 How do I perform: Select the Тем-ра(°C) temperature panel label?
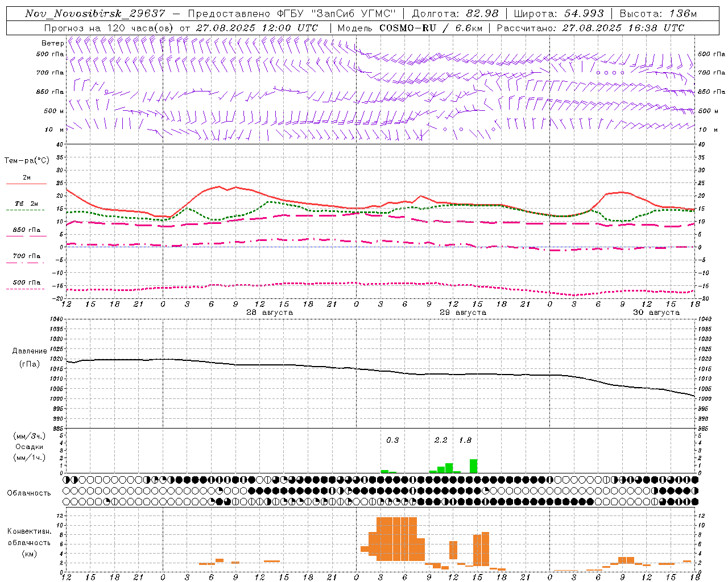pyautogui.click(x=27, y=161)
